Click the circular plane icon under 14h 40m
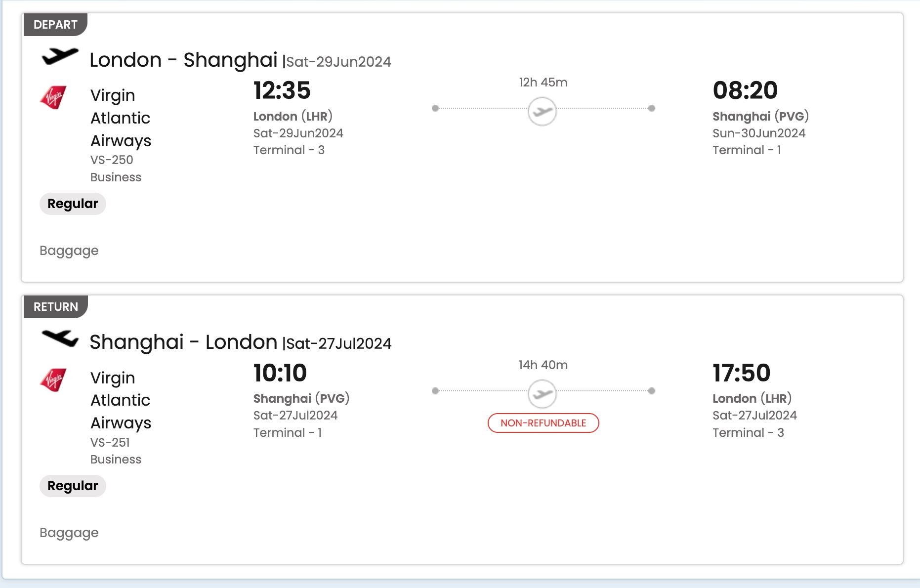Screen dimensions: 920x588 pos(542,394)
